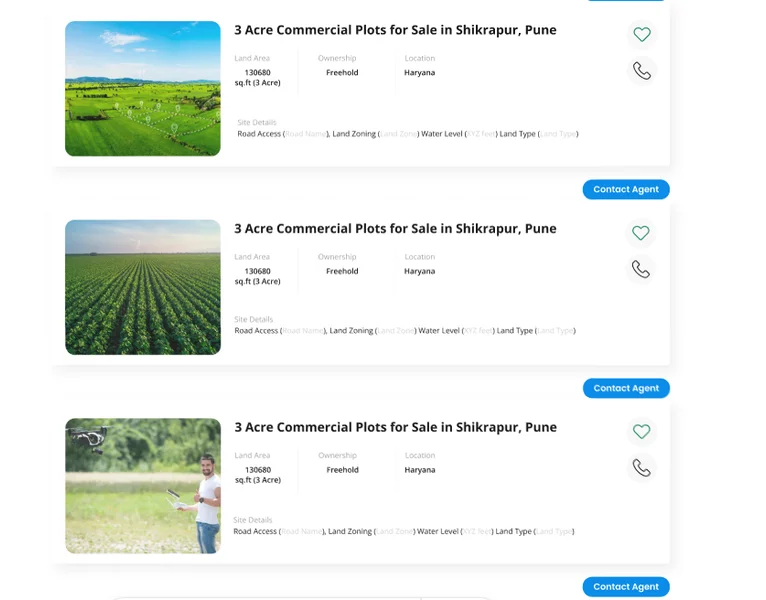Select the Haryana location in second listing

point(419,271)
